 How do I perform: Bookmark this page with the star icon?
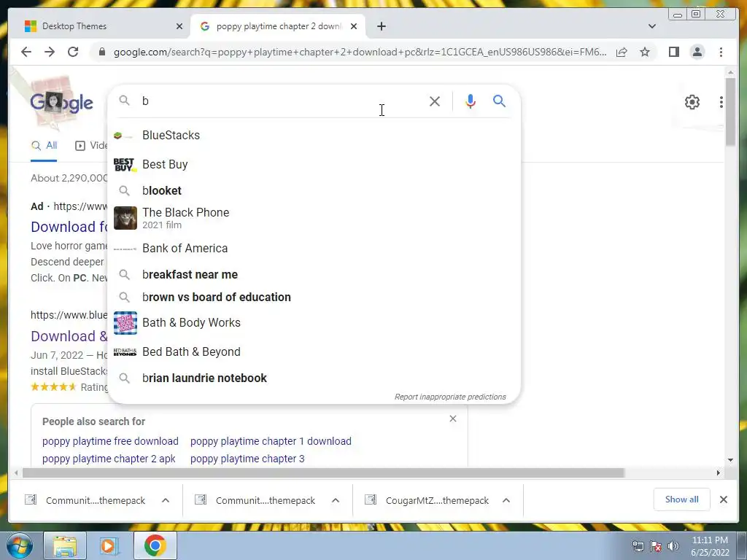[645, 52]
